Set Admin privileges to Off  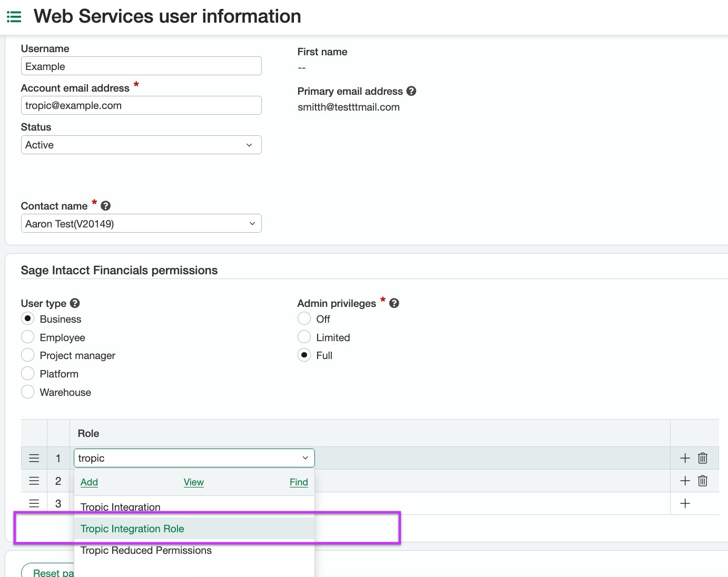304,319
